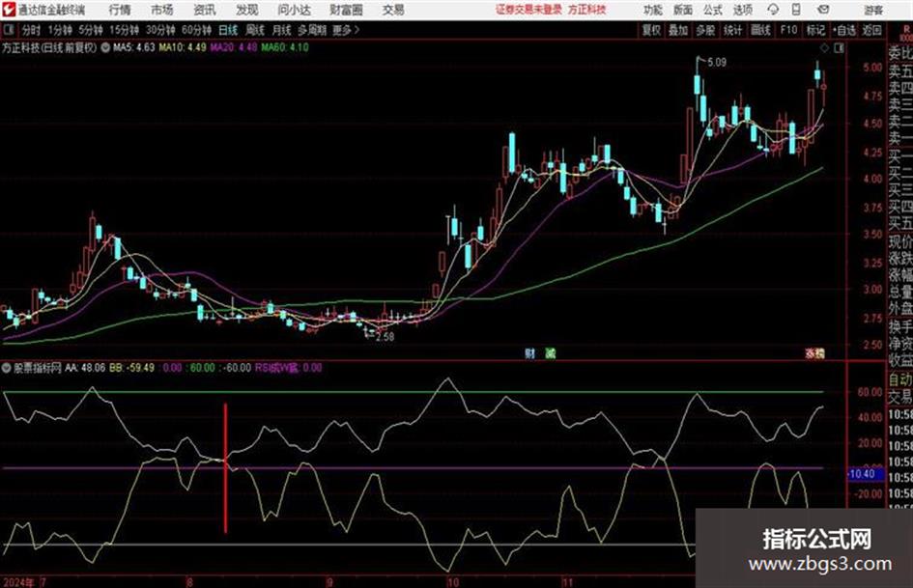Open the 问小达 menu
Viewport: 913px width, 588px height.
click(294, 10)
